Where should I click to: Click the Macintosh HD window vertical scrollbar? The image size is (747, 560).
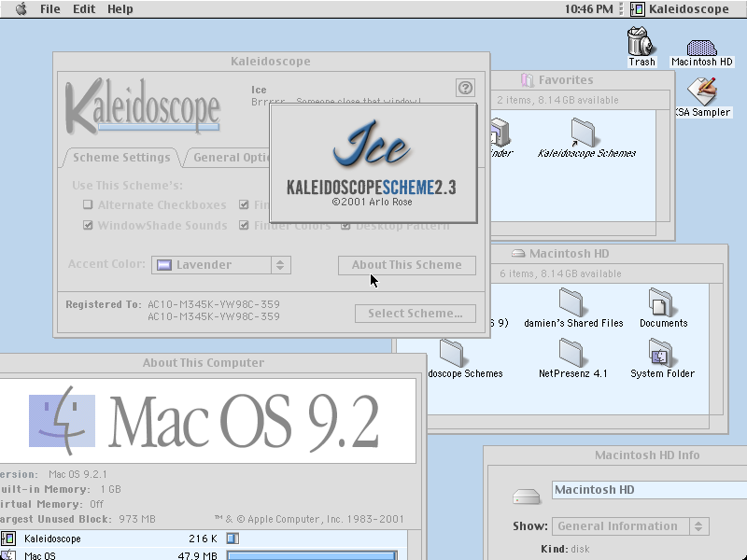pyautogui.click(x=716, y=349)
